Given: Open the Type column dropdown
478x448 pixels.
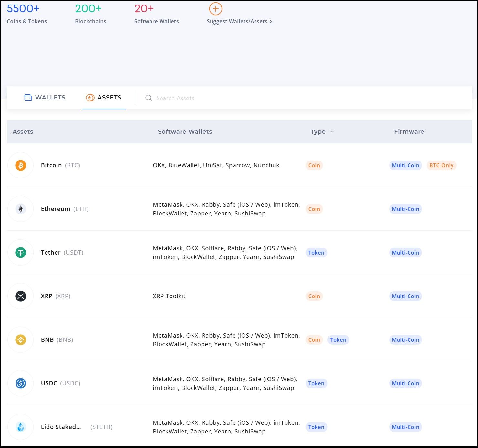Looking at the screenshot, I should [x=318, y=132].
